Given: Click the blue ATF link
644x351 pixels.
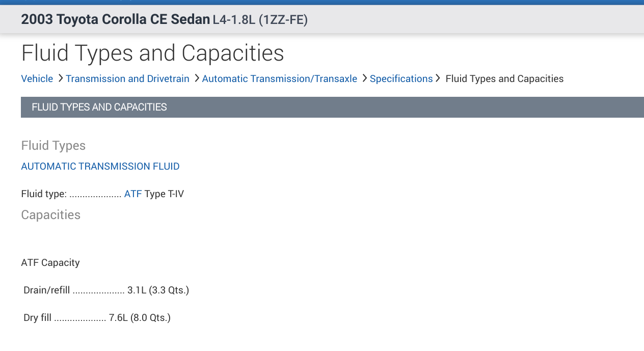Looking at the screenshot, I should (133, 194).
